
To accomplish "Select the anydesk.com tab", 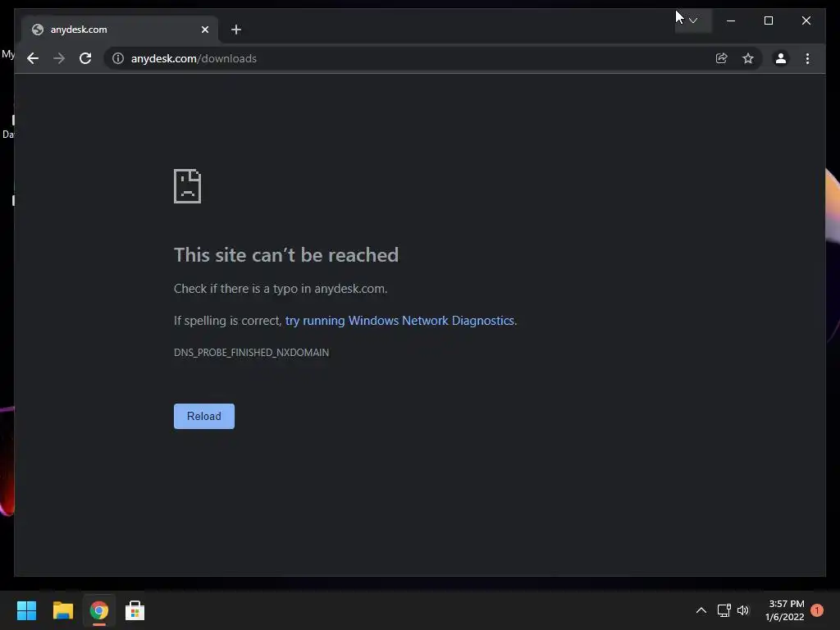I will coord(120,30).
